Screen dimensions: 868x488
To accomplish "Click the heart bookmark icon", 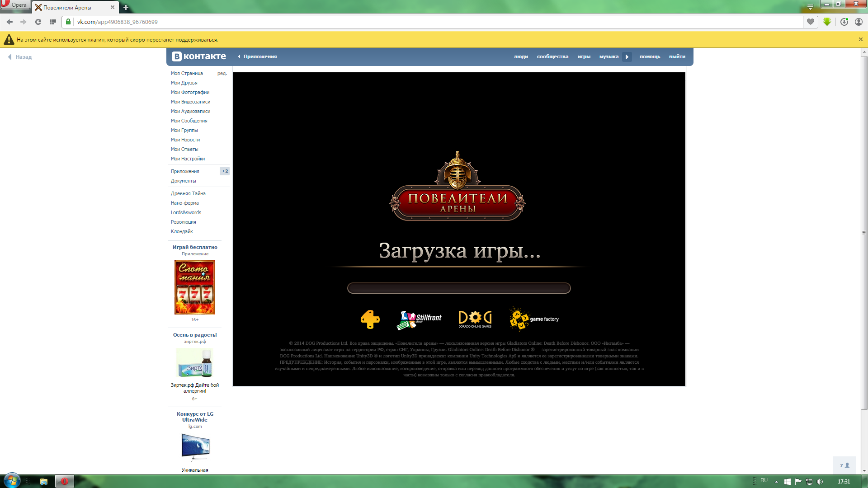I will (x=810, y=22).
